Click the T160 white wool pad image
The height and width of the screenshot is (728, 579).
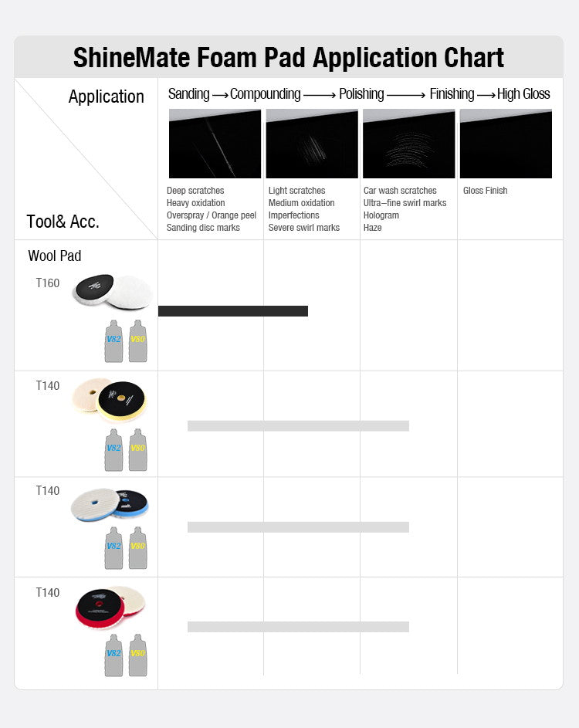point(113,292)
